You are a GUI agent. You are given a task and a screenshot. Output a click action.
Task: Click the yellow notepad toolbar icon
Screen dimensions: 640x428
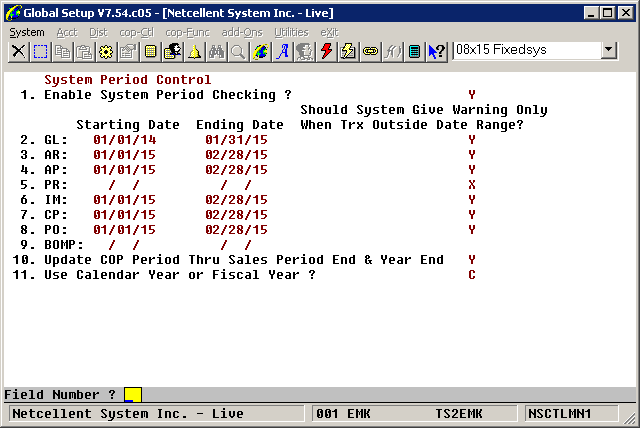tap(150, 51)
